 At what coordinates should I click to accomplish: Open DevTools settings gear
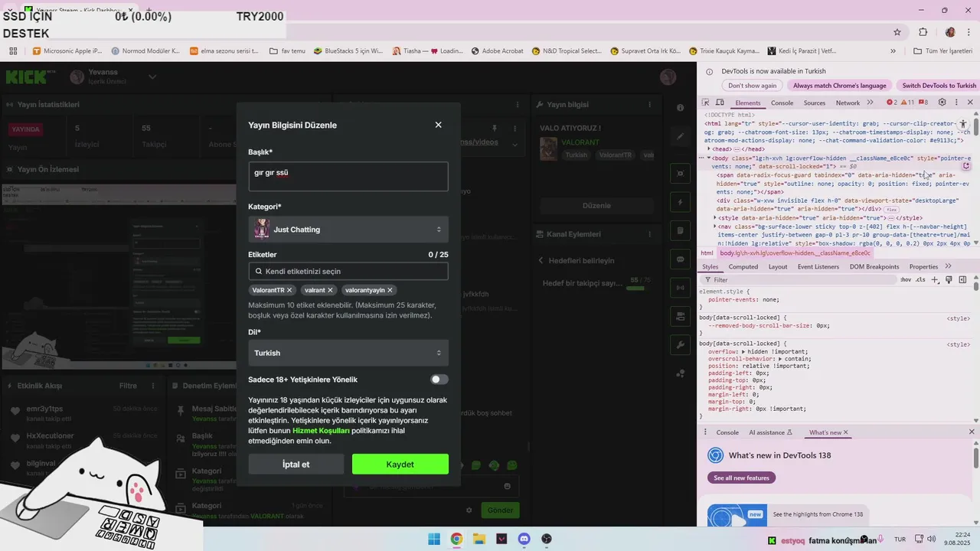[x=942, y=103]
